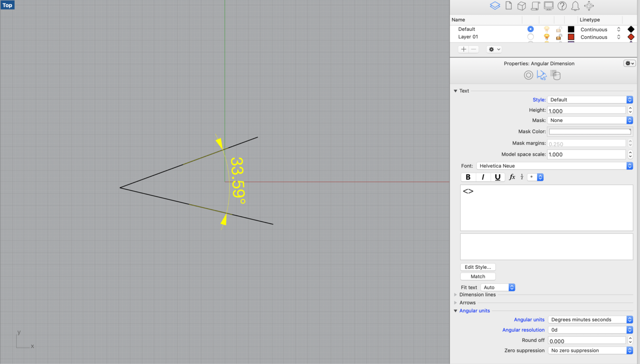The height and width of the screenshot is (364, 640).
Task: Open the Angular units dropdown
Action: (x=590, y=319)
